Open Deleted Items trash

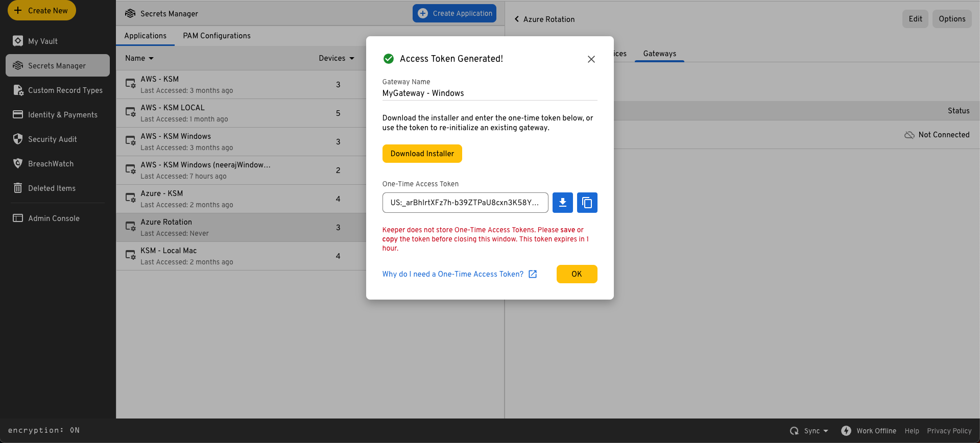pyautogui.click(x=52, y=188)
